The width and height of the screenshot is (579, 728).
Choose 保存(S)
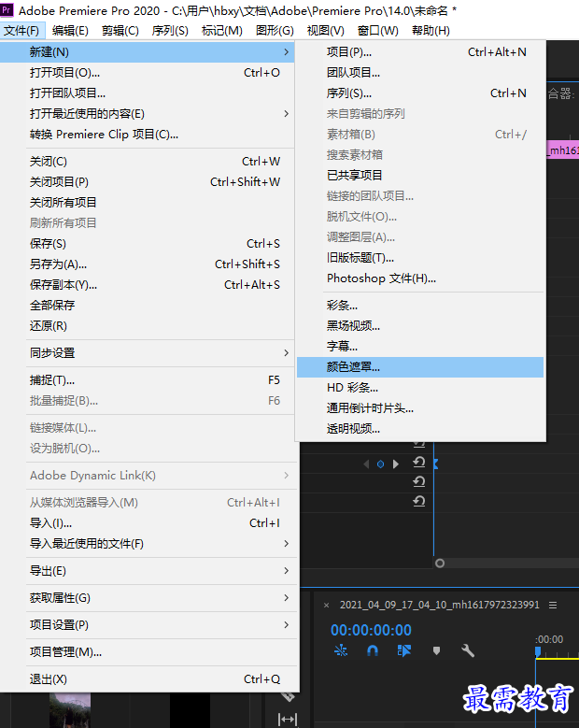[x=148, y=244]
